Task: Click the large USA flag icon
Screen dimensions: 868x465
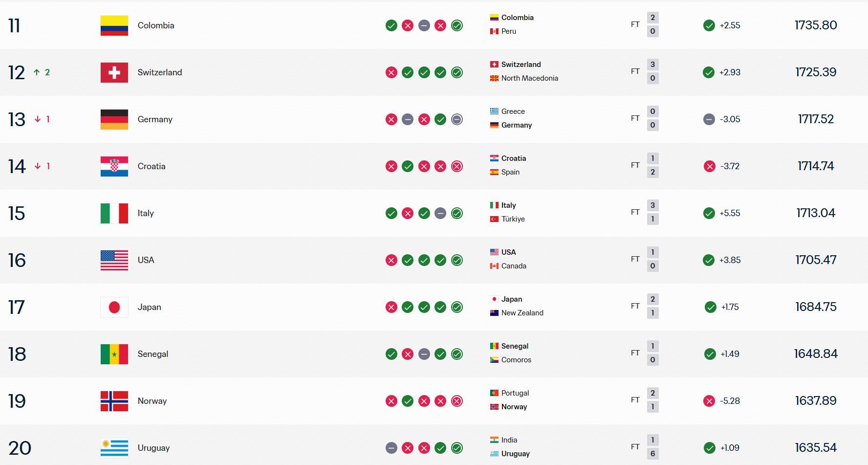Action: coord(114,260)
